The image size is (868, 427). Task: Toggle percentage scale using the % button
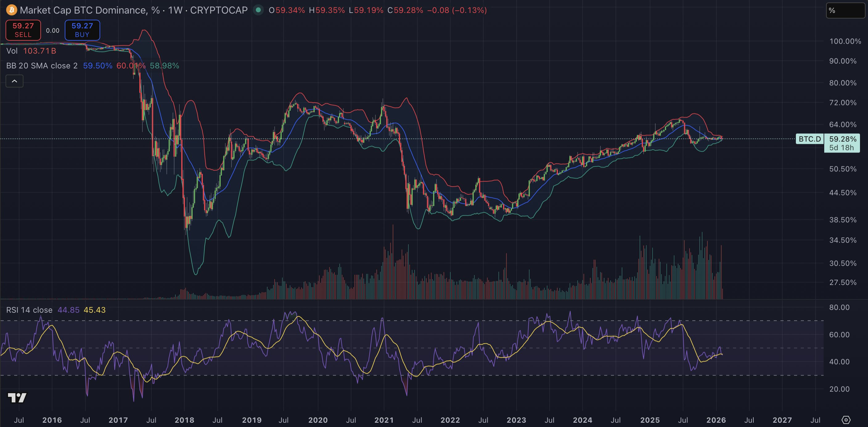(846, 10)
